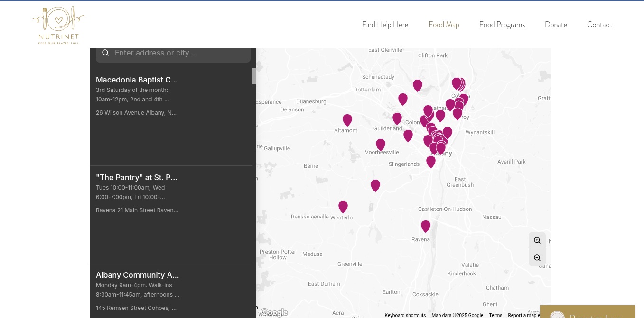
Task: Click "Monday 9am-4pm. Walk-ins" hours text
Action: pos(134,285)
